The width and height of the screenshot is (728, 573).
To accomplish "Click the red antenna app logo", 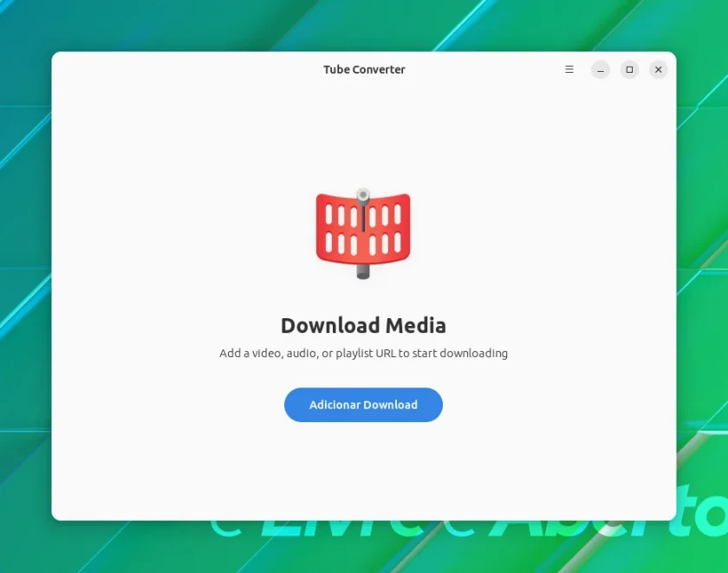I will [363, 233].
